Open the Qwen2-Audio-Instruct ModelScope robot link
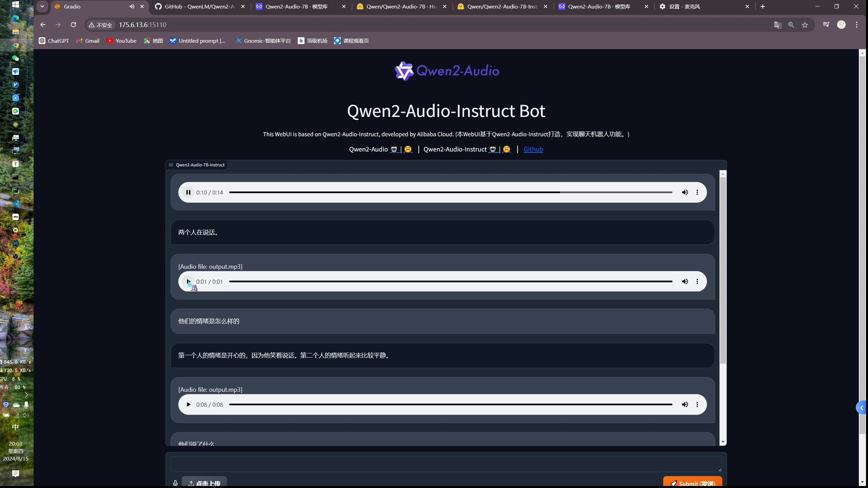868x488 pixels. [493, 149]
